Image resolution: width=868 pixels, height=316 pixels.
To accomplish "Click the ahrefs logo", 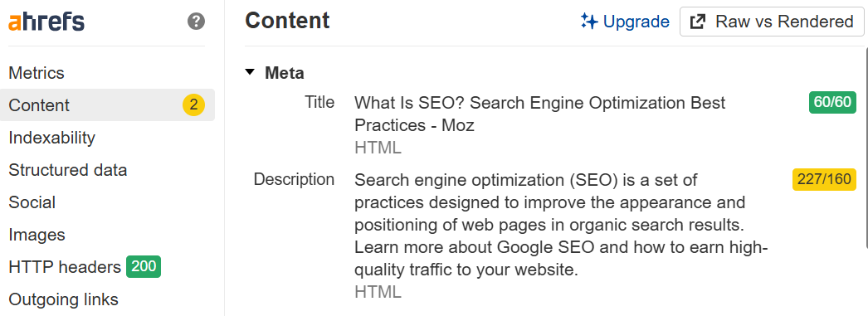I will [x=46, y=22].
